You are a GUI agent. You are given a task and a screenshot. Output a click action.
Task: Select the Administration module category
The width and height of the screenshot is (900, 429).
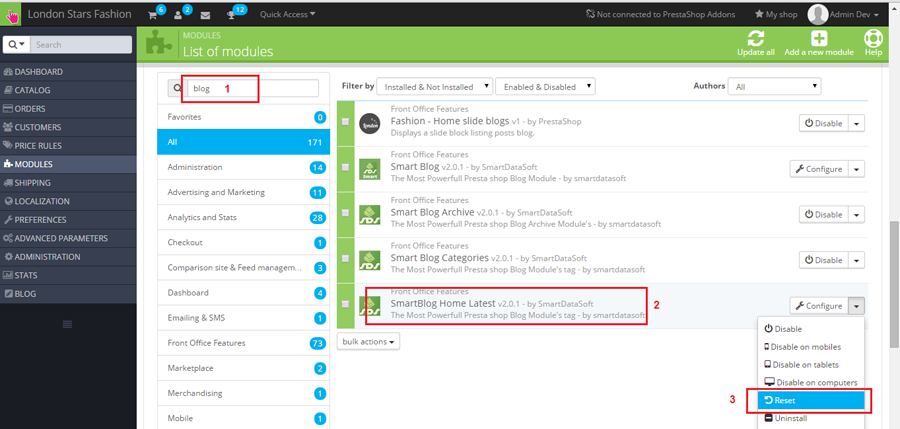pyautogui.click(x=243, y=167)
